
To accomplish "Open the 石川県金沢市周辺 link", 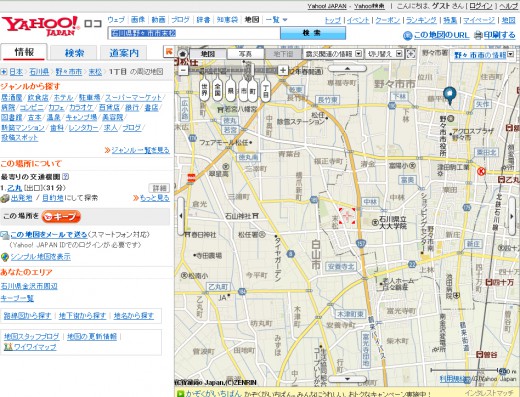I will pyautogui.click(x=29, y=286).
